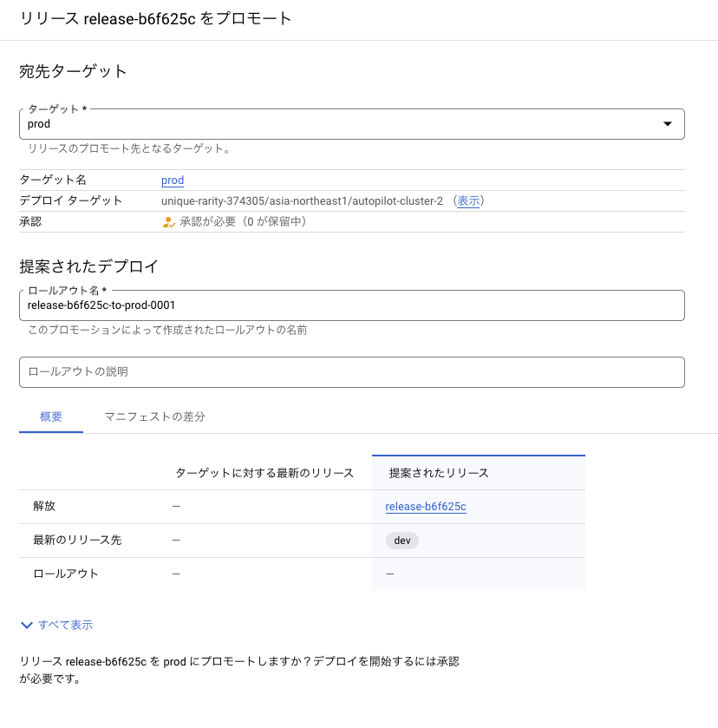Image resolution: width=718 pixels, height=728 pixels.
Task: Select the 提案されたリリース column header
Action: pos(439,473)
